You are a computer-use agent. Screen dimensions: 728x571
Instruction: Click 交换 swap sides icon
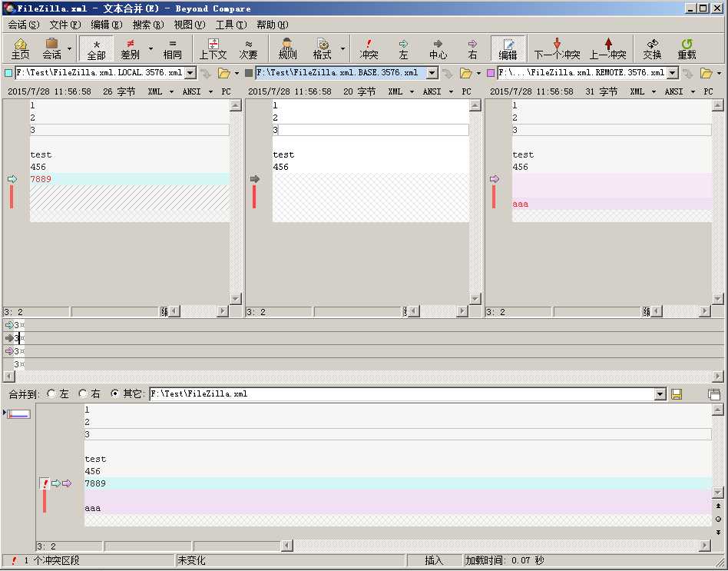(652, 48)
